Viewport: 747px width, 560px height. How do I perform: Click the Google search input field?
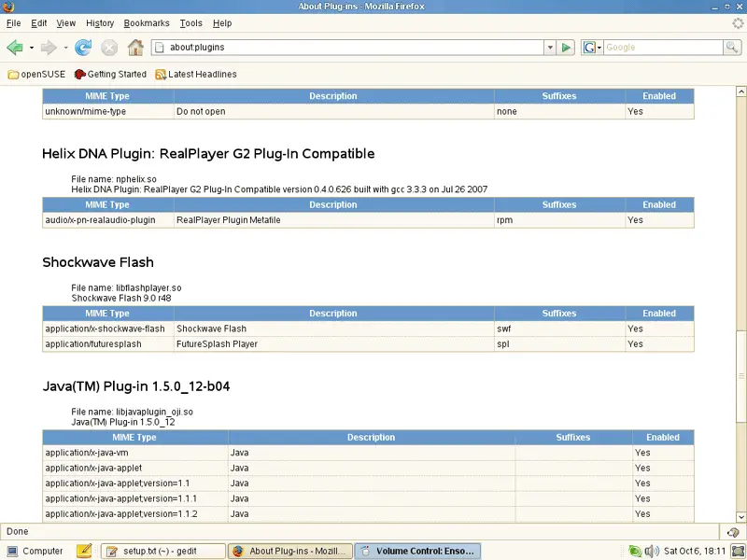(x=663, y=48)
